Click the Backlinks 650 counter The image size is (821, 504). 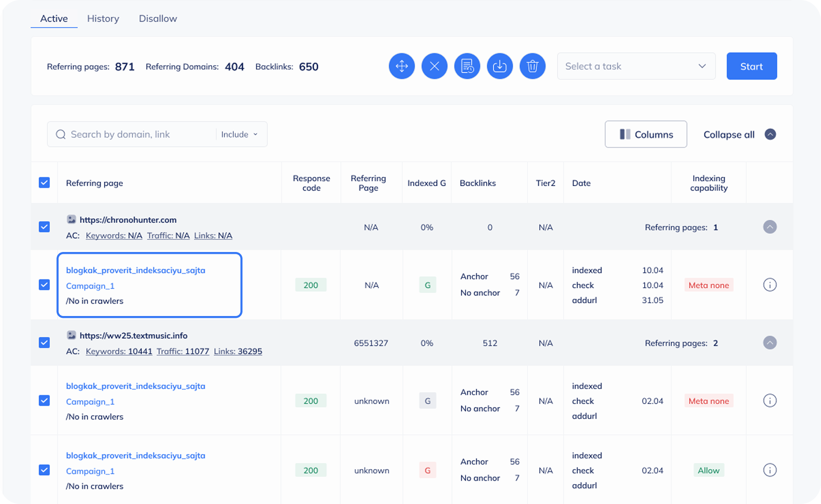pos(287,67)
